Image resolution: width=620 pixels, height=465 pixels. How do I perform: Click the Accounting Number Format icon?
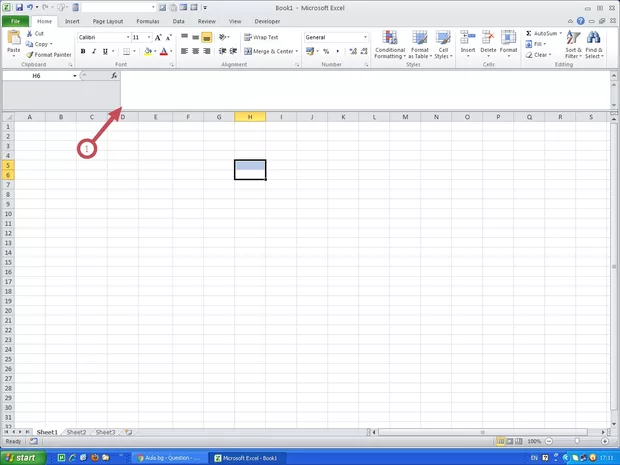pos(310,51)
